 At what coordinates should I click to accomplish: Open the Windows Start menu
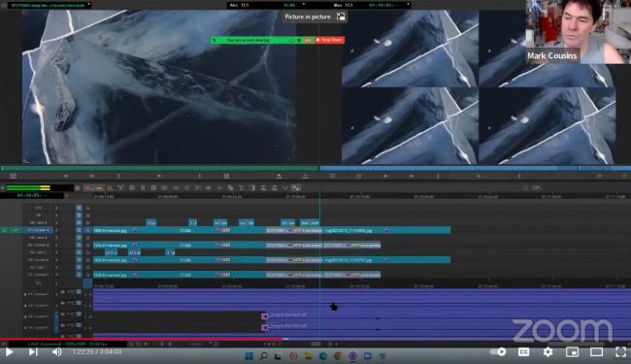pyautogui.click(x=249, y=356)
